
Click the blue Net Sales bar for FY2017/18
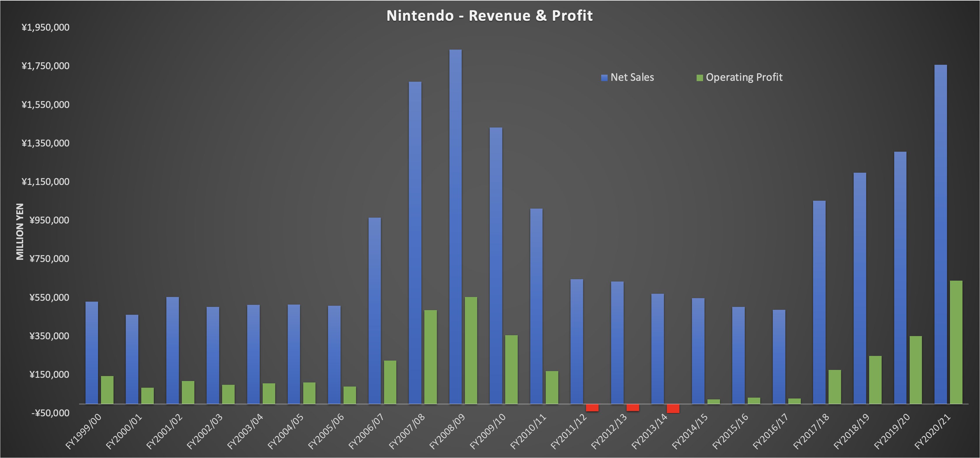[x=819, y=303]
